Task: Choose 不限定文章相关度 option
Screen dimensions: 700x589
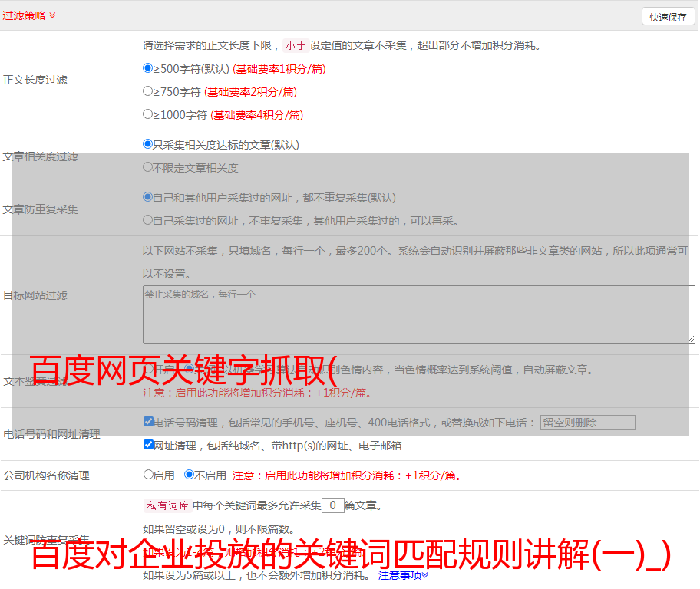Action: 147,167
